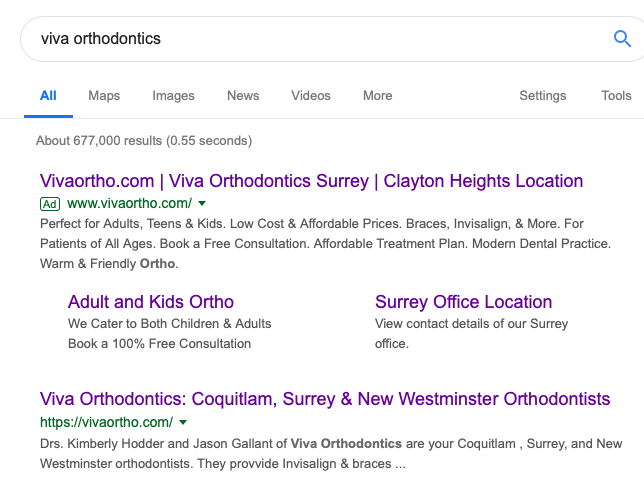Click the https://vivaortho.com/ result URL
Viewport: 644px width, 493px height.
coord(106,422)
